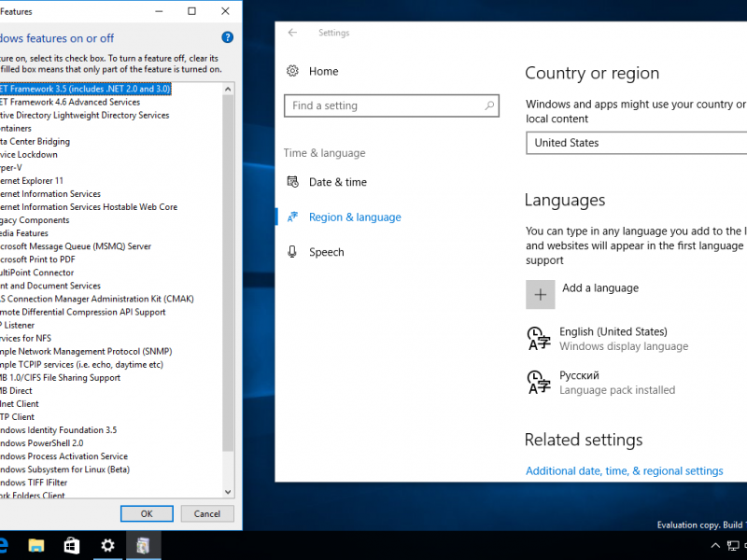
Task: Click the Region & language icon
Action: coord(292,217)
